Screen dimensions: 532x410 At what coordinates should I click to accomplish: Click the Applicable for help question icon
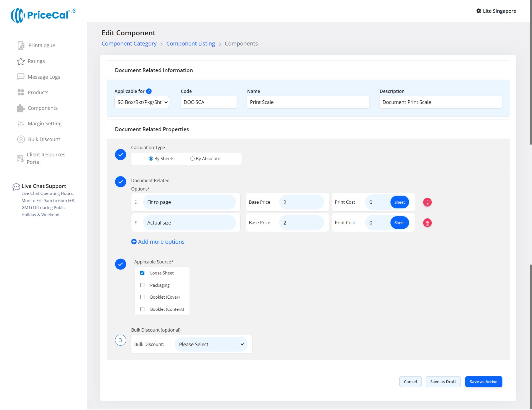pos(149,91)
